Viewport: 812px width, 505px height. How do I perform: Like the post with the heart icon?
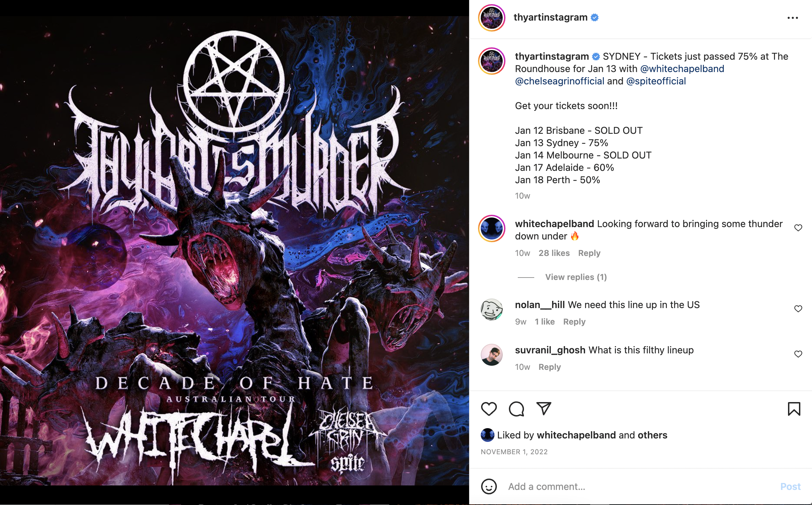click(489, 409)
